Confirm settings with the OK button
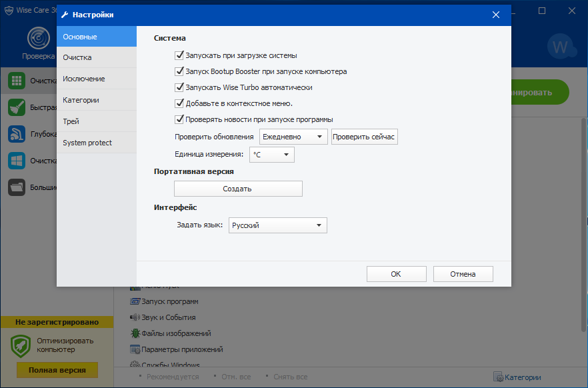 [397, 274]
